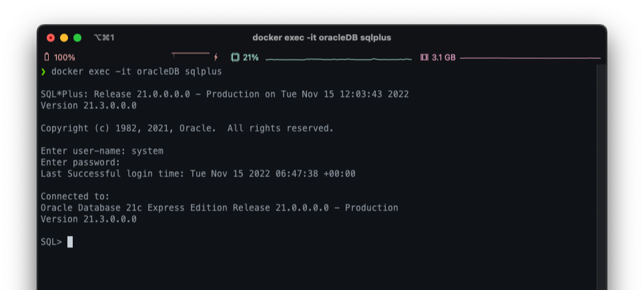Click the docker exec command line text
644x290 pixels.
pyautogui.click(x=136, y=71)
